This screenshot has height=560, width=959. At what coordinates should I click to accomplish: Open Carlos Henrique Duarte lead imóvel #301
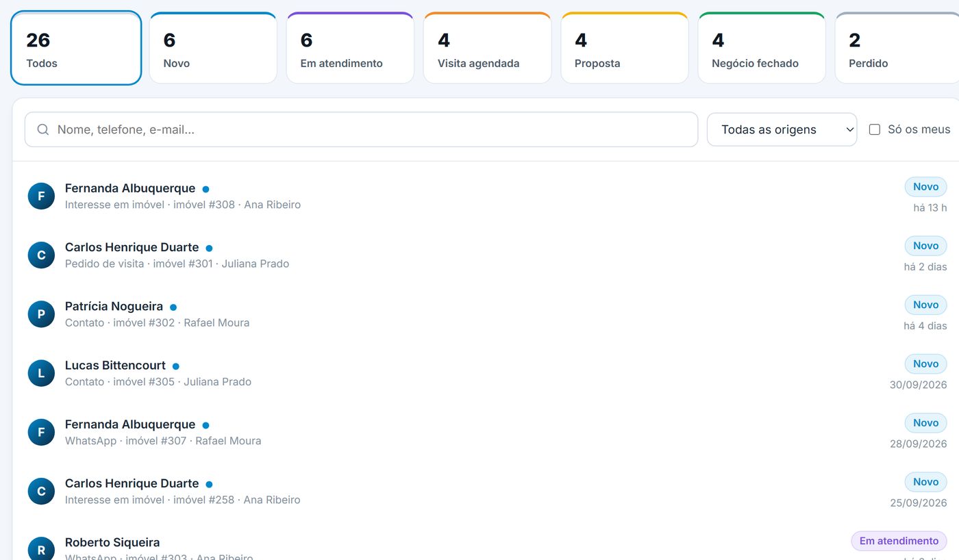(486, 255)
